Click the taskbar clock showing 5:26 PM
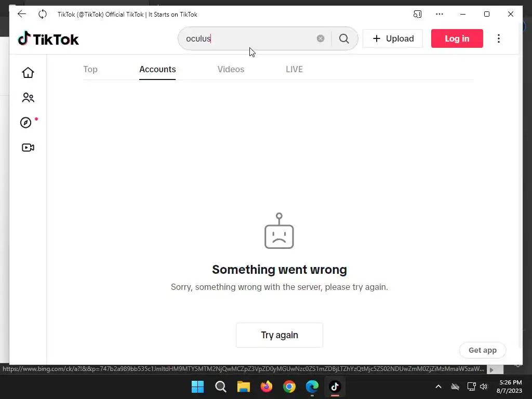The image size is (532, 399). click(509, 387)
